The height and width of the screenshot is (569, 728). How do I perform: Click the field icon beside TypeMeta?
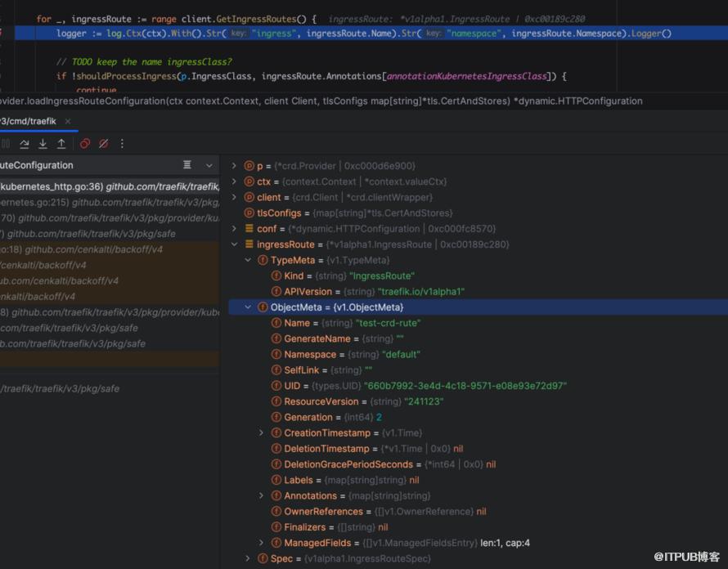point(263,260)
